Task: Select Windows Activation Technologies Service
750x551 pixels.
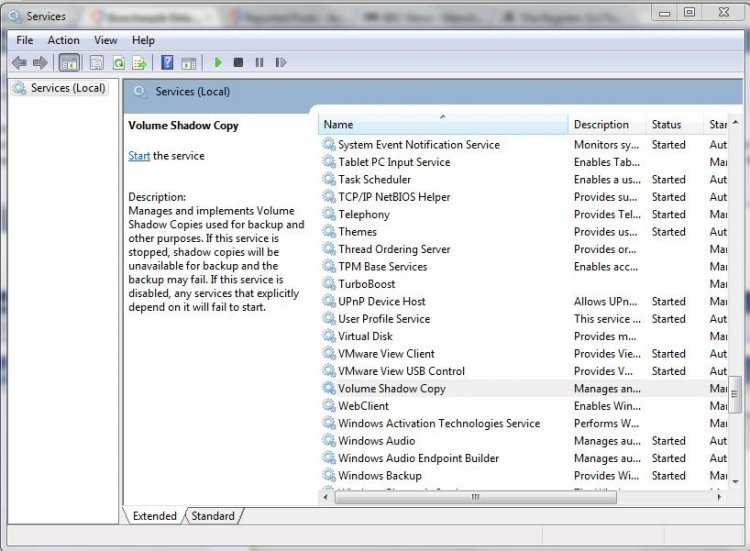Action: coord(524,423)
